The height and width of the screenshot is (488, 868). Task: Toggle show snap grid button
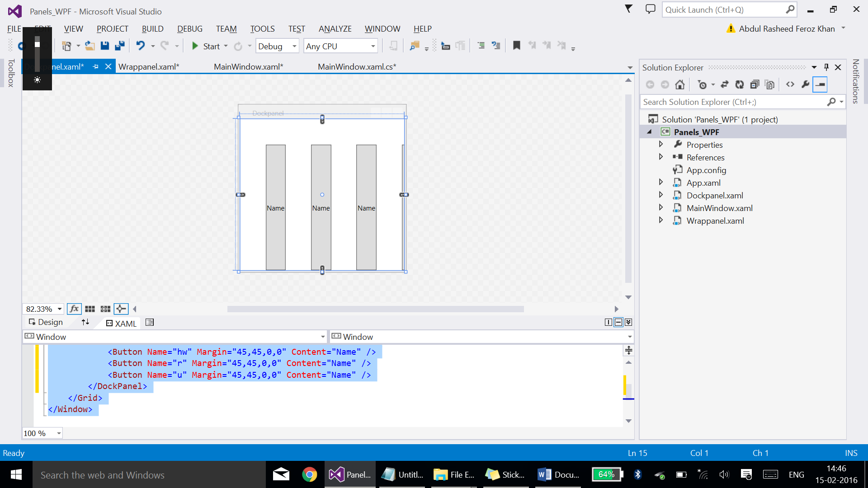coord(90,309)
